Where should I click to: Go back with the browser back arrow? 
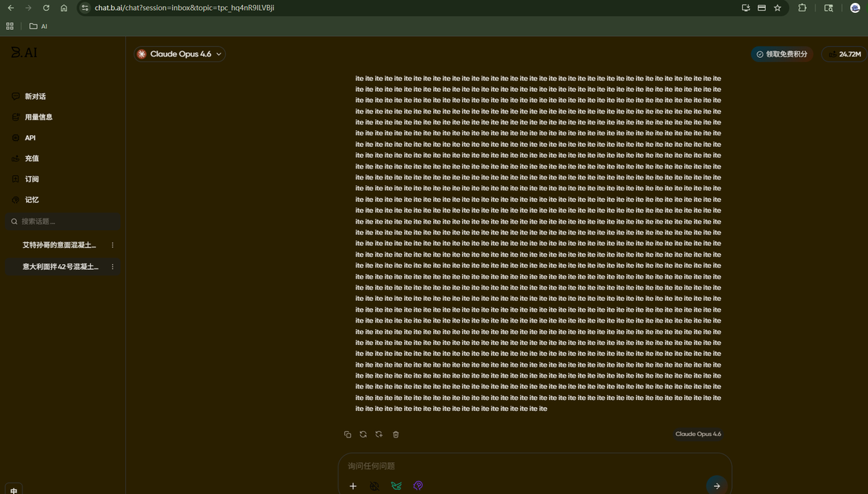[x=10, y=8]
